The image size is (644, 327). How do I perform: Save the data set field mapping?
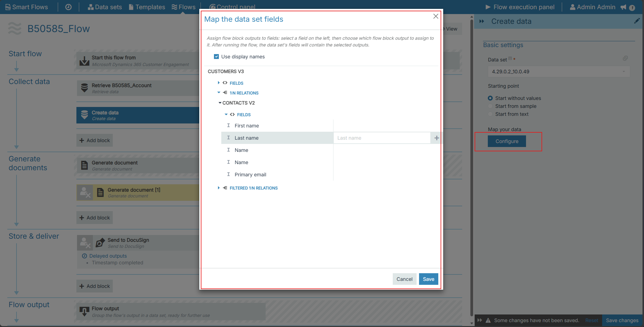(429, 279)
